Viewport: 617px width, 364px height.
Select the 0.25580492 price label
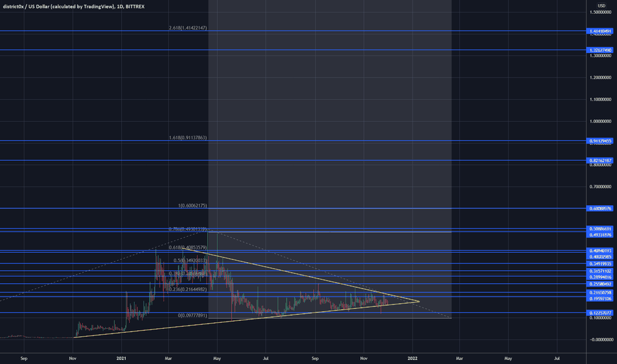600,284
